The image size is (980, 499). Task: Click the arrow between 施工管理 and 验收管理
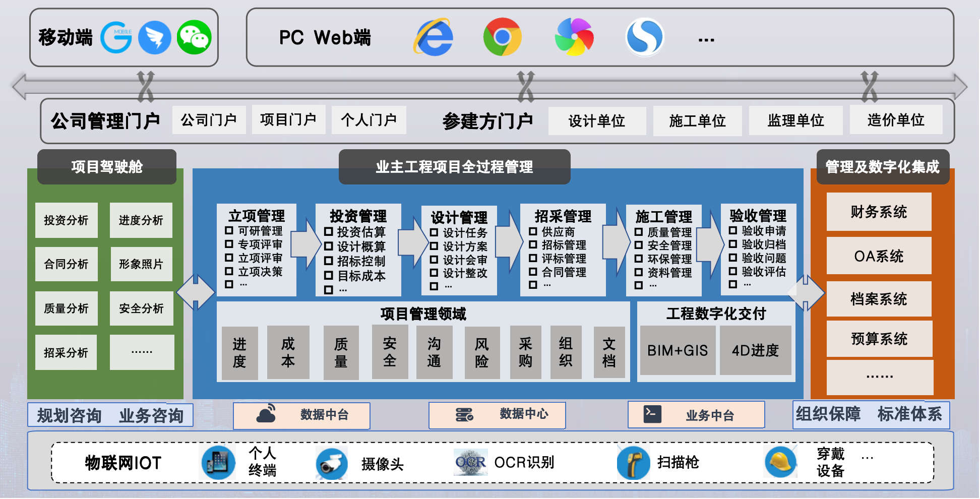point(711,244)
